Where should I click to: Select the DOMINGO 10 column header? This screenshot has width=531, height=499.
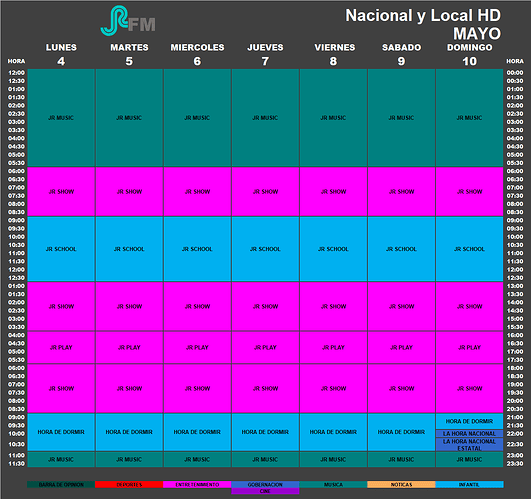(x=470, y=55)
